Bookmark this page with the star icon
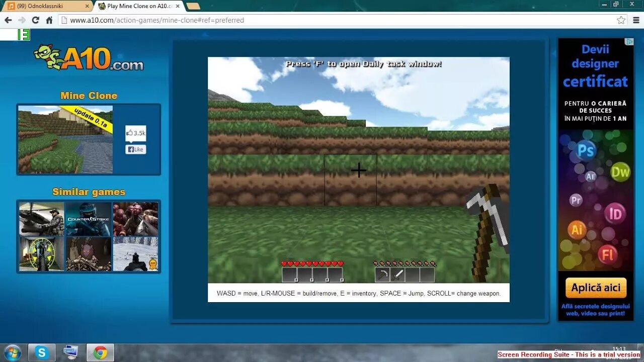The height and width of the screenshot is (362, 644). (x=621, y=20)
